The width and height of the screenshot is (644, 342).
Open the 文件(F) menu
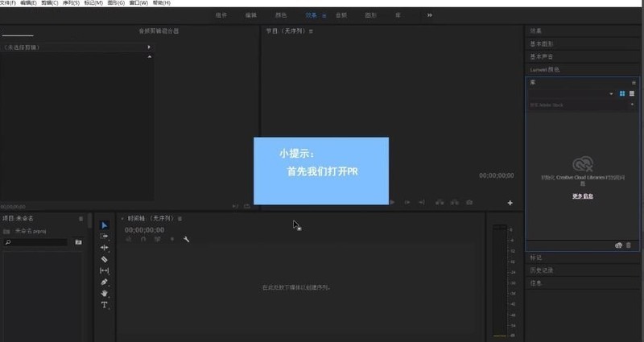point(8,3)
